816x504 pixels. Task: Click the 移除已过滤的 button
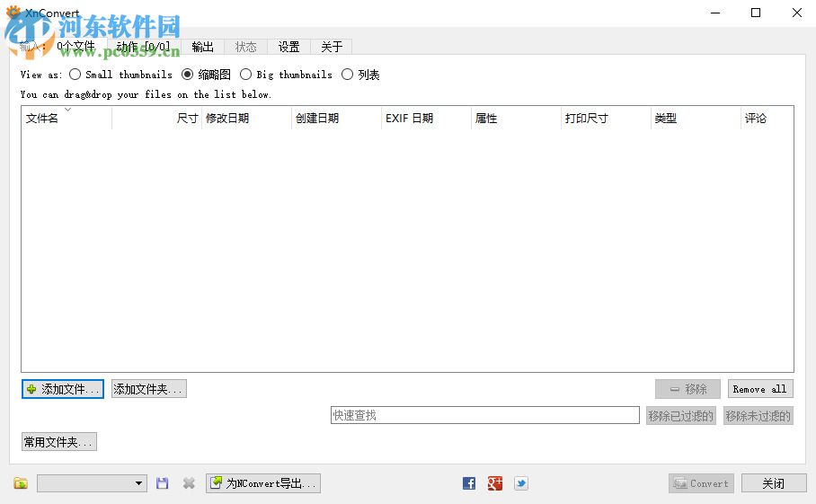point(680,416)
